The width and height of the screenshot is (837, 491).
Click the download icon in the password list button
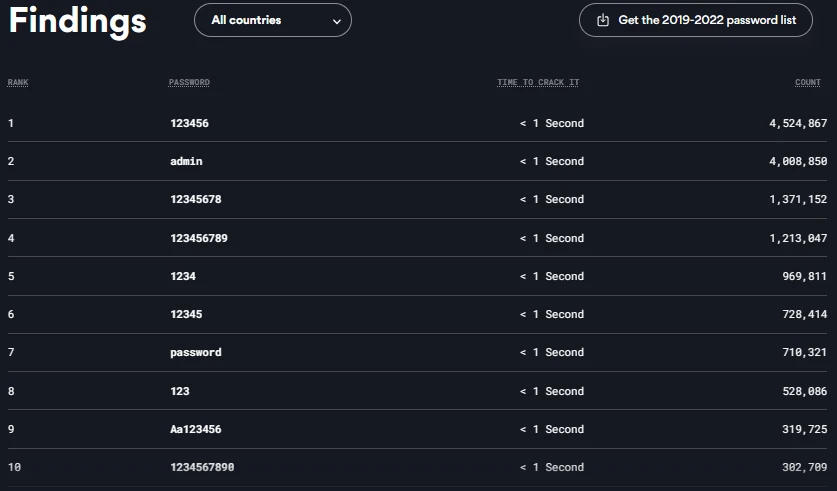603,20
